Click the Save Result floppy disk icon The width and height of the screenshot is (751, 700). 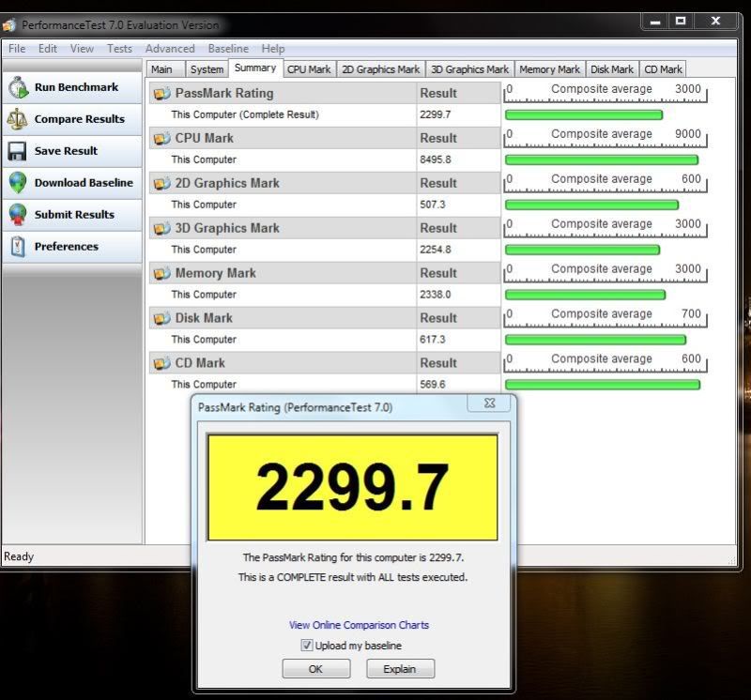(x=17, y=151)
